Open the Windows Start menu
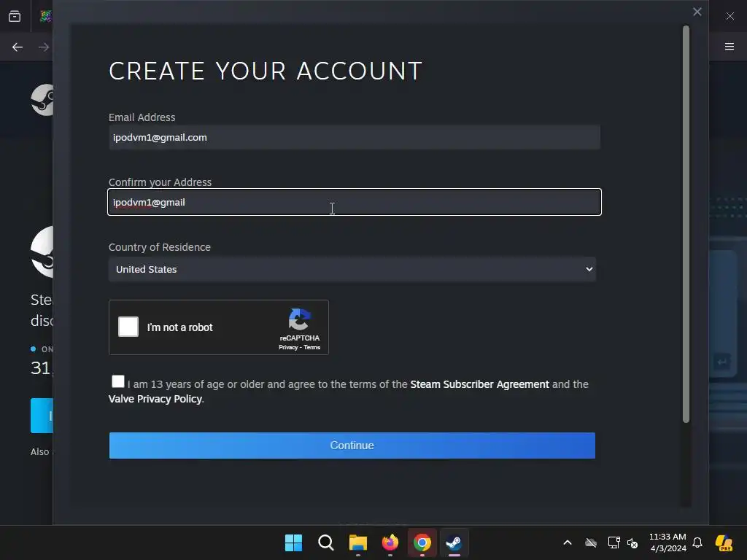The height and width of the screenshot is (560, 747). click(293, 542)
